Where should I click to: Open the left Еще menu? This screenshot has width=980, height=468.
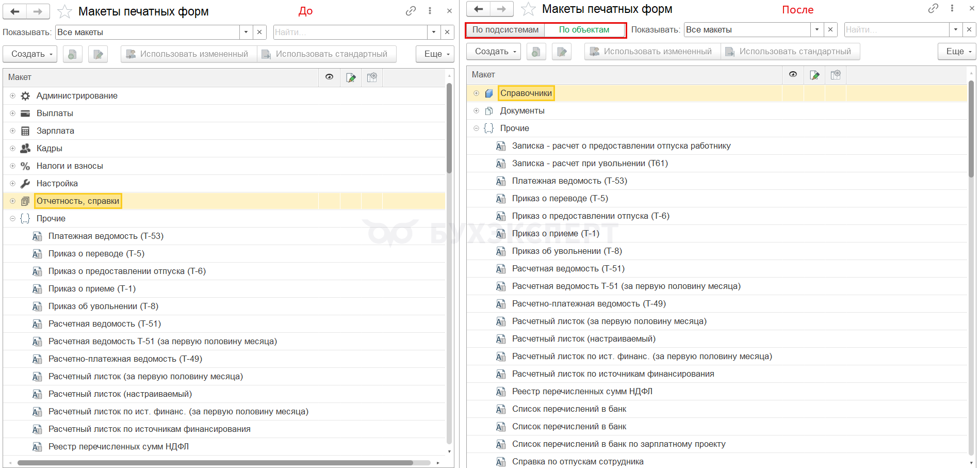point(435,54)
